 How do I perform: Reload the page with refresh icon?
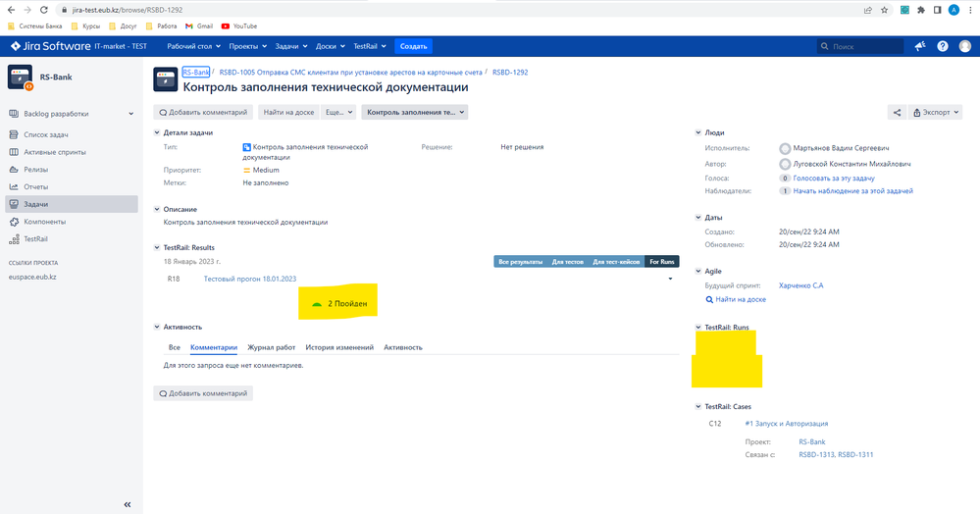[44, 10]
